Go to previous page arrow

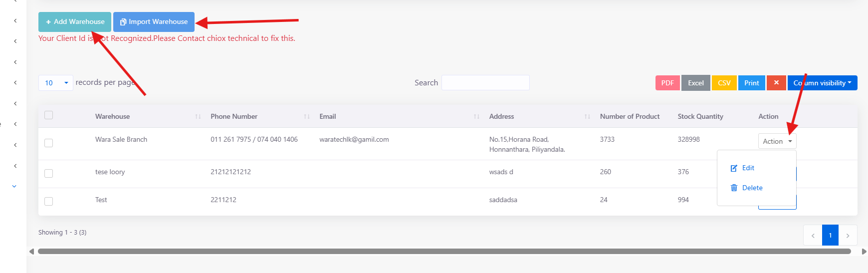[813, 236]
